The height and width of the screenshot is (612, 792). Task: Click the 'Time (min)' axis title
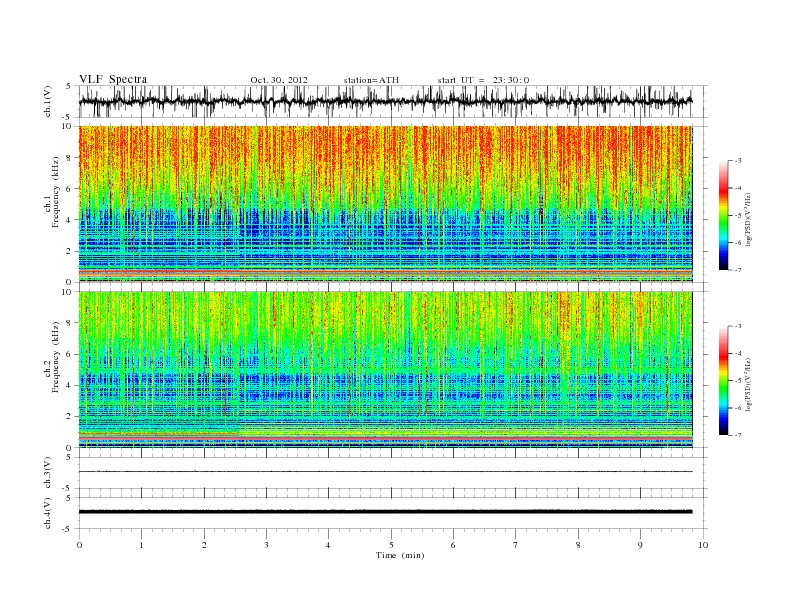(x=400, y=555)
